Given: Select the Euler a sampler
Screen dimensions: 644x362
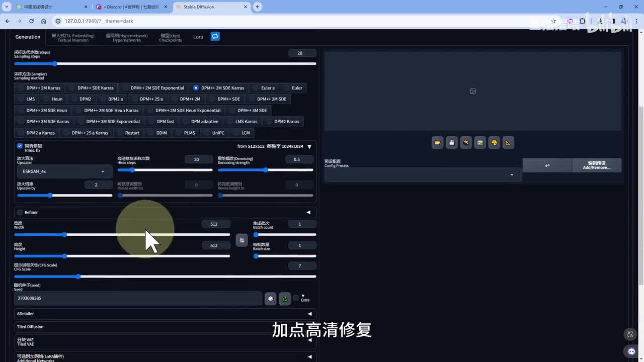Looking at the screenshot, I should click(264, 88).
